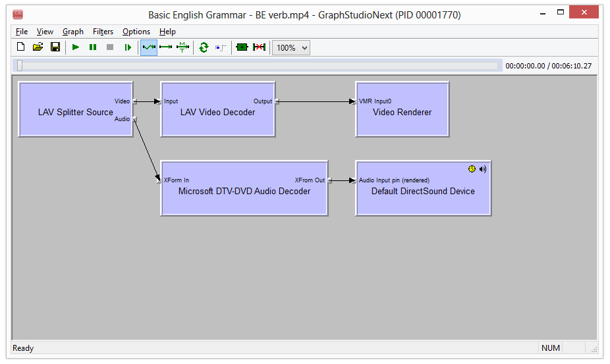
Task: Step one frame forward
Action: 128,47
